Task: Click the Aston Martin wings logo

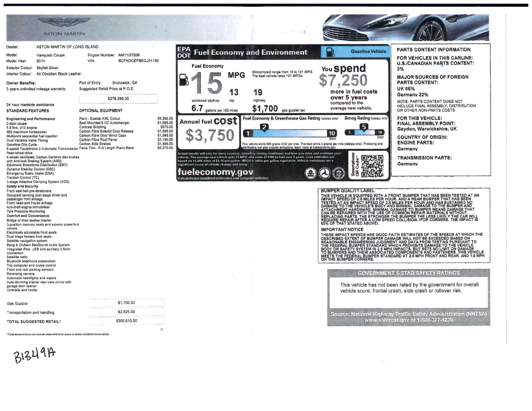Action: click(64, 23)
